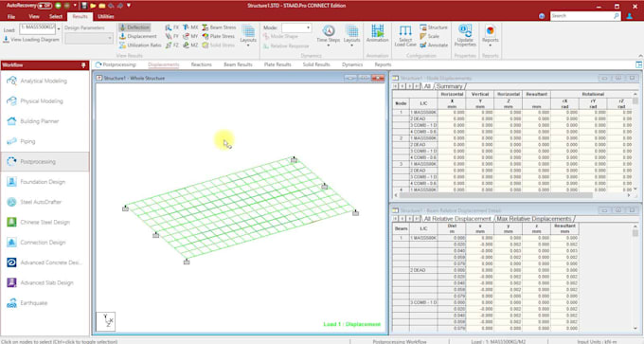Pin the Workflow panel

(83, 65)
